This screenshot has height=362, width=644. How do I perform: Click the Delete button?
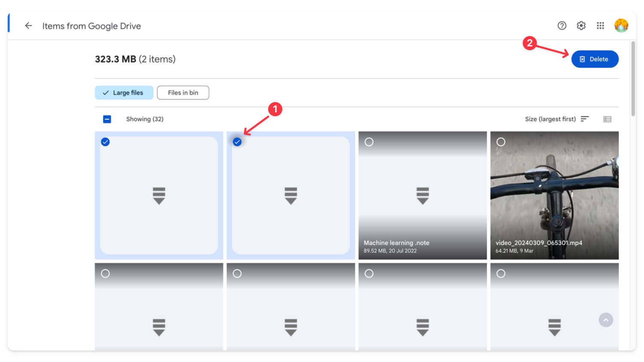(x=595, y=59)
